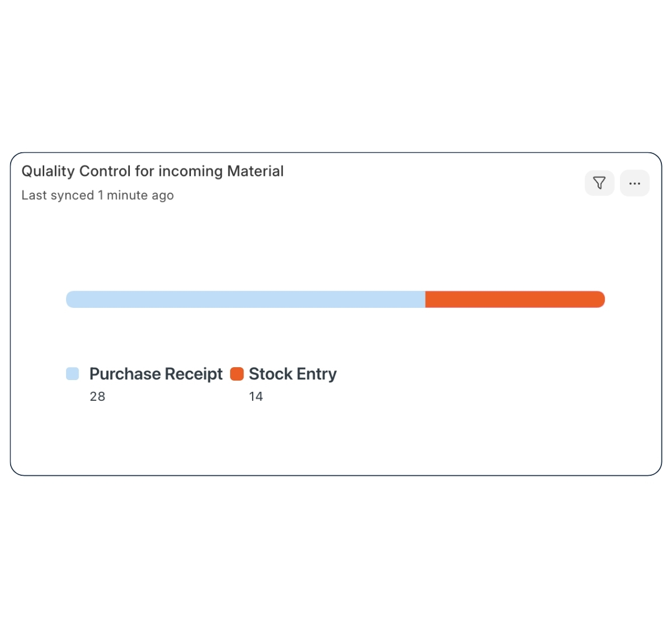This screenshot has width=672, height=628.
Task: Click the rounded right end of the orange bar
Action: [600, 299]
